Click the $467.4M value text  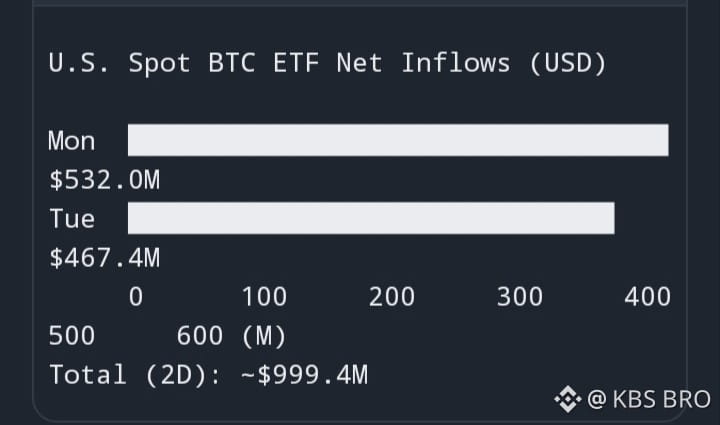click(x=105, y=257)
